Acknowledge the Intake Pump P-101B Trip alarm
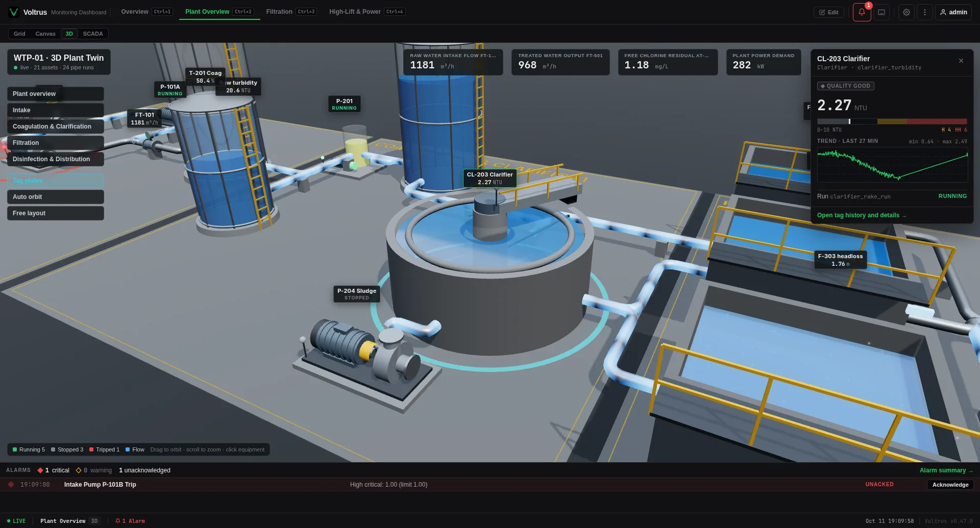The height and width of the screenshot is (528, 980). (950, 485)
